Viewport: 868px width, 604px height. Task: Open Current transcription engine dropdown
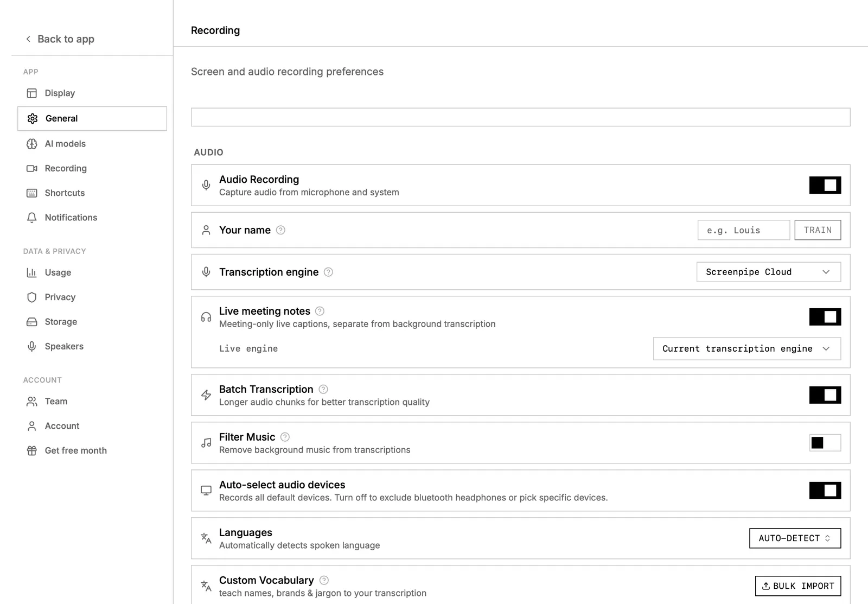click(747, 348)
